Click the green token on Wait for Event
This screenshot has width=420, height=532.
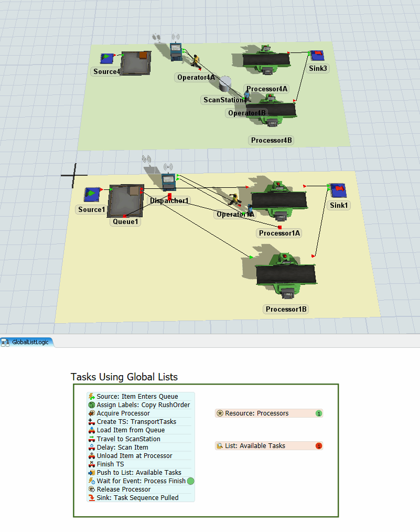(x=191, y=481)
